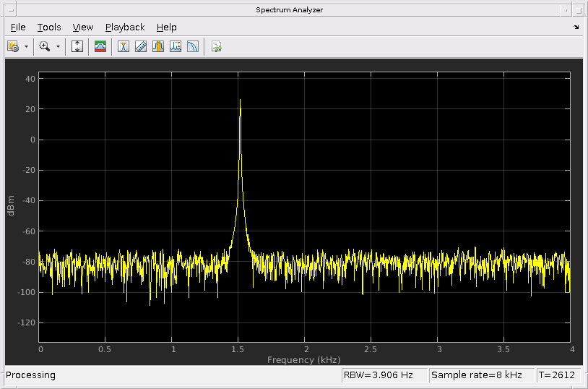Click the spectral peak near 1.5 kHz
588x389 pixels.
pyautogui.click(x=240, y=101)
